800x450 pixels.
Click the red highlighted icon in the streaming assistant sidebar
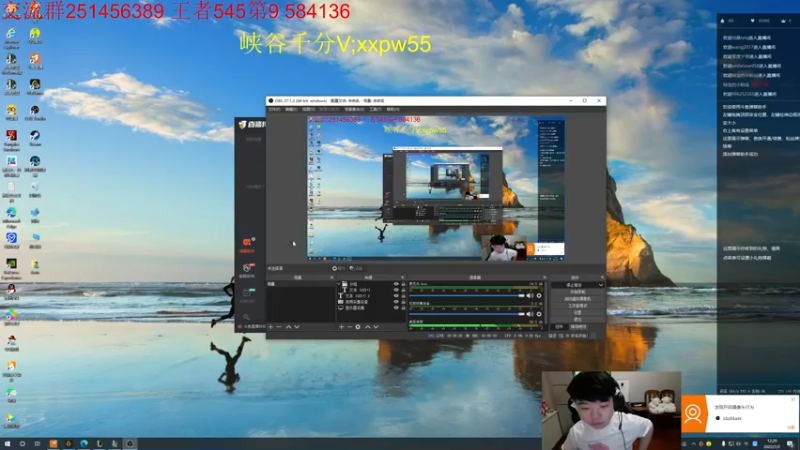[247, 242]
